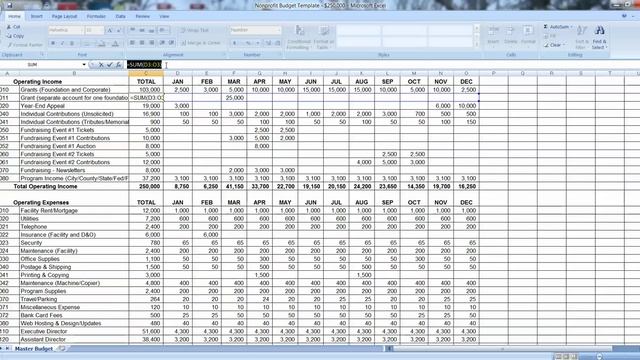Open the View tab

point(164,16)
